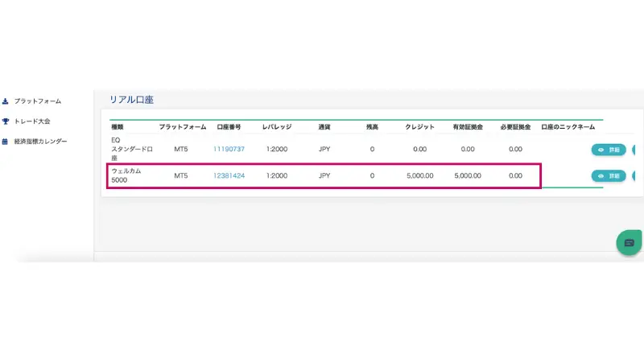Click the 口座のニックネーム column header
Viewport: 644px width, 362px height.
coord(568,127)
